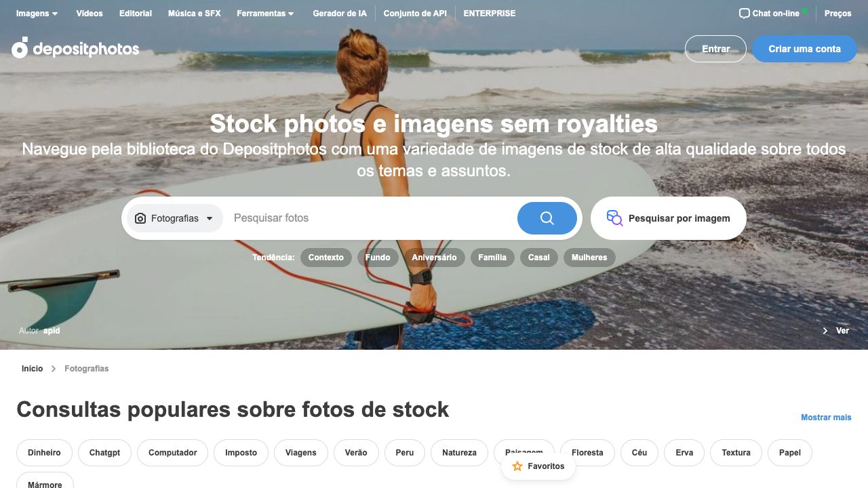868x488 pixels.
Task: Choose the Natureza popular query chip
Action: 459,453
